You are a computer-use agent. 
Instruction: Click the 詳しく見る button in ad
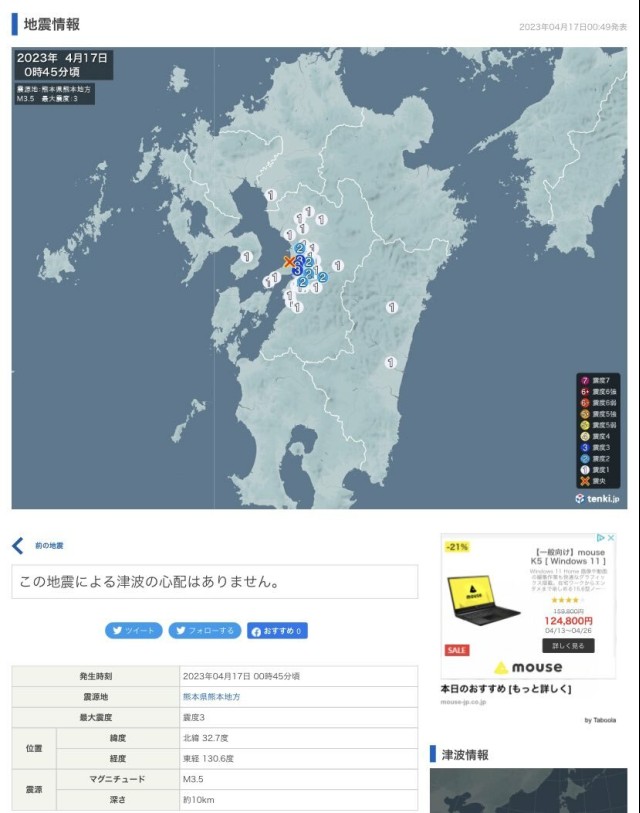(x=568, y=646)
